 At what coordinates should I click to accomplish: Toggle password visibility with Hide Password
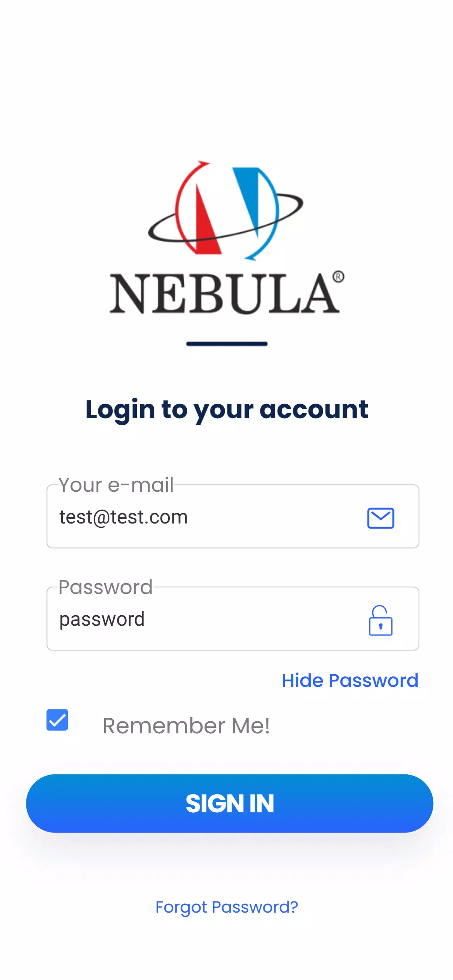[x=350, y=680]
